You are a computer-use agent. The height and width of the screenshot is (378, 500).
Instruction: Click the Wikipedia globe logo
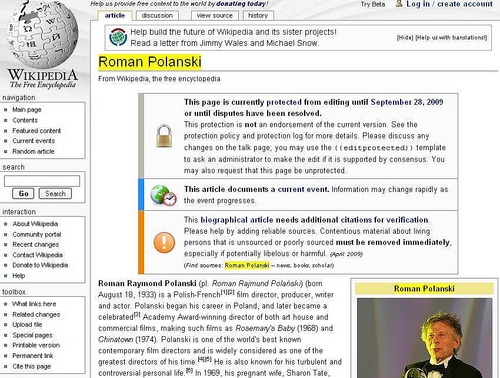43,35
